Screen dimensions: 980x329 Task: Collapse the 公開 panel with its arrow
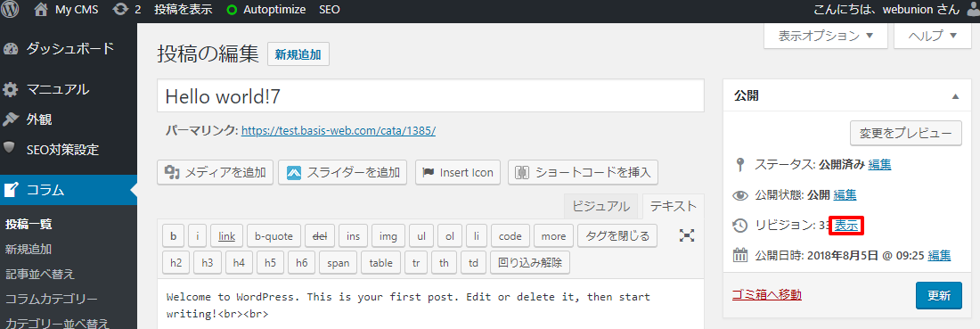(955, 96)
